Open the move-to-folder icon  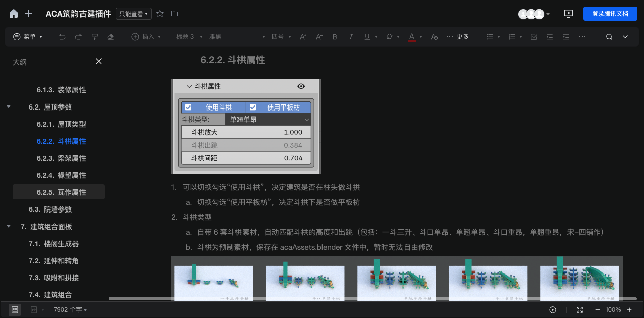pos(174,14)
